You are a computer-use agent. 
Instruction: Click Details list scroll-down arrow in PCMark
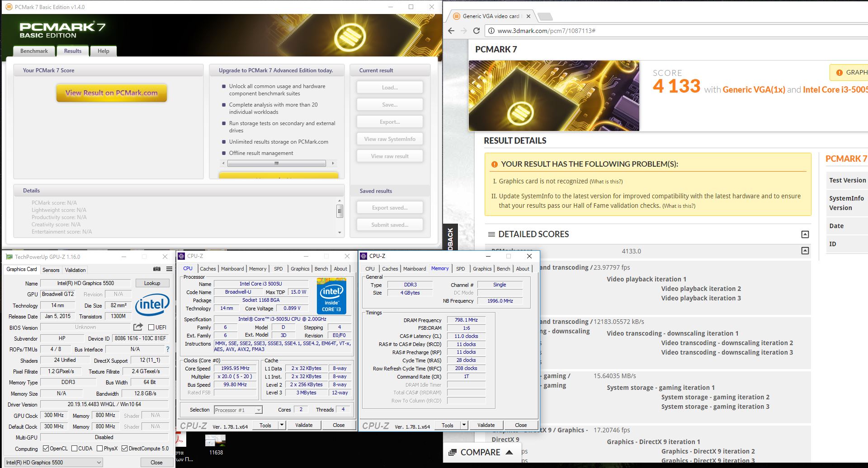pos(340,233)
